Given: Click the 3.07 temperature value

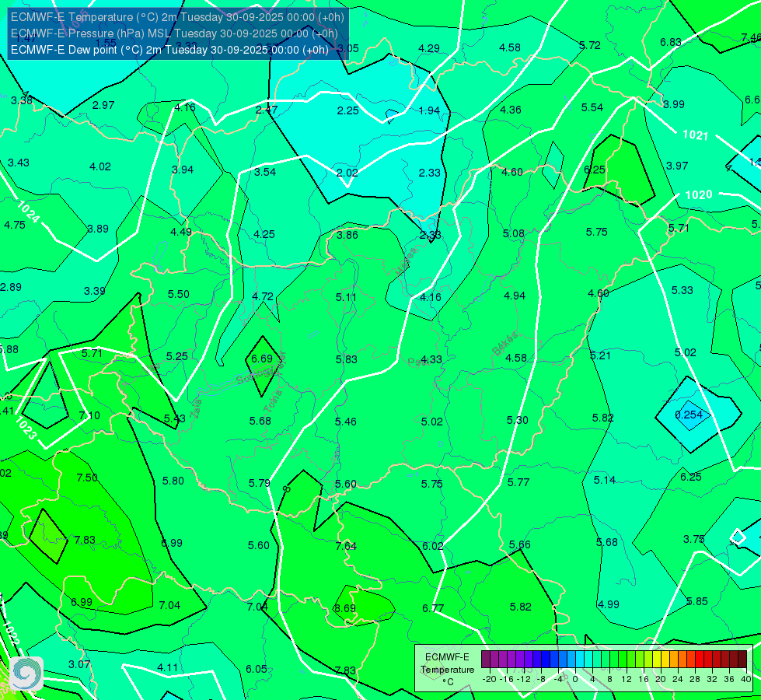Looking at the screenshot, I should 79,664.
